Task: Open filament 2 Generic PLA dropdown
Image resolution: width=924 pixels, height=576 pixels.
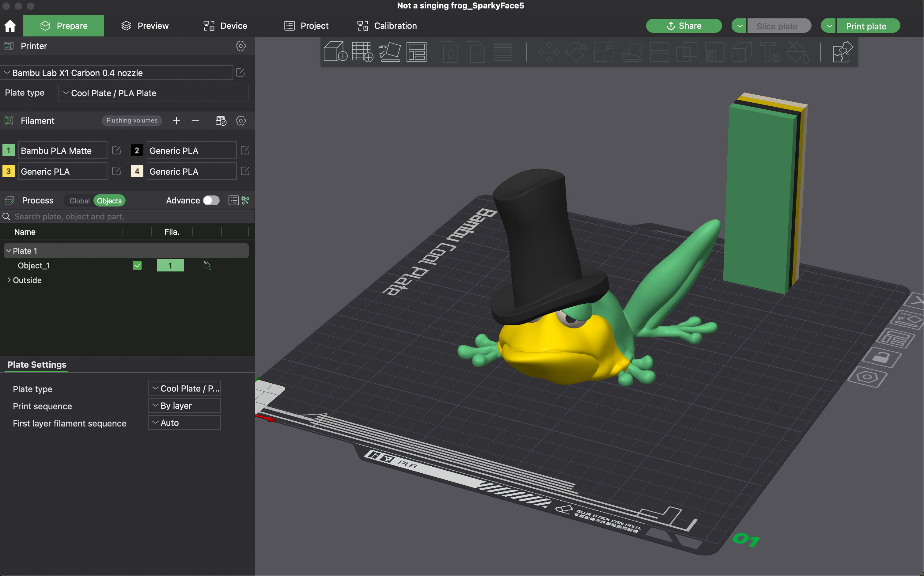Action: [x=191, y=150]
